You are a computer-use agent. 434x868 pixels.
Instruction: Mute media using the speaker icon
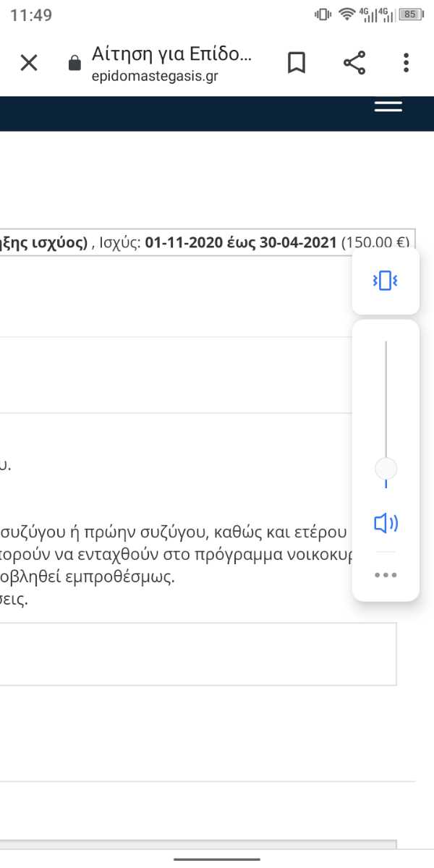tap(386, 523)
